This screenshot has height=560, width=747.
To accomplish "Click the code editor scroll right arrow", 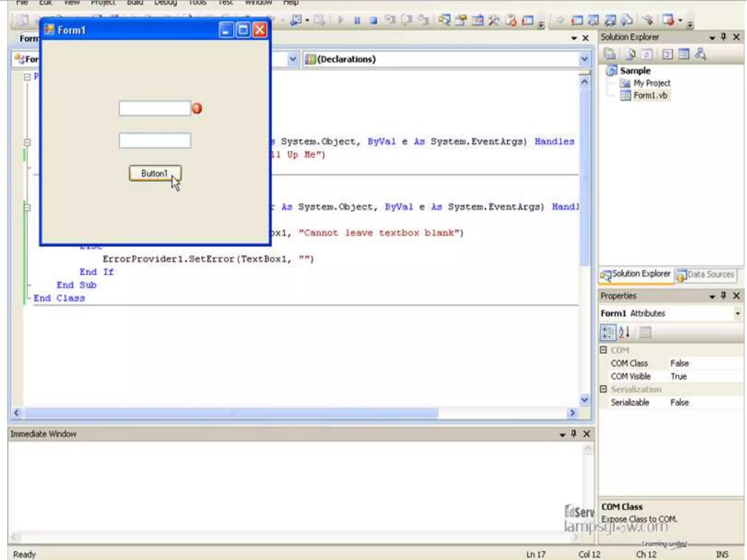I will point(572,413).
